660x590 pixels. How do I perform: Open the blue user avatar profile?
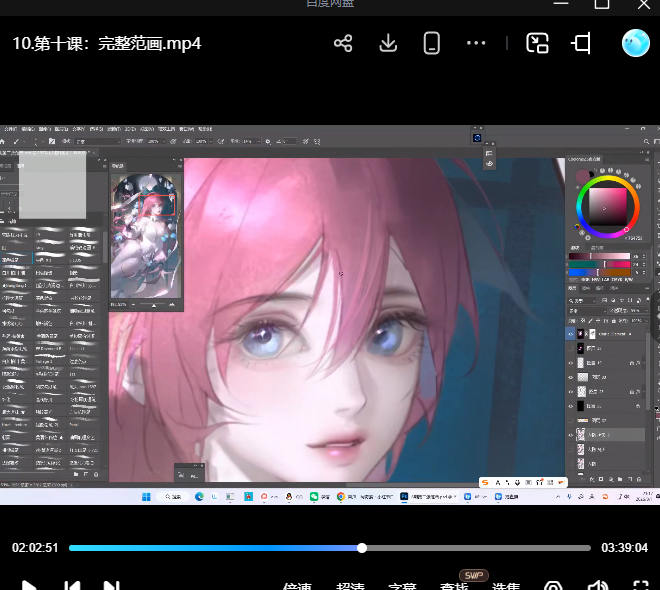tap(635, 43)
